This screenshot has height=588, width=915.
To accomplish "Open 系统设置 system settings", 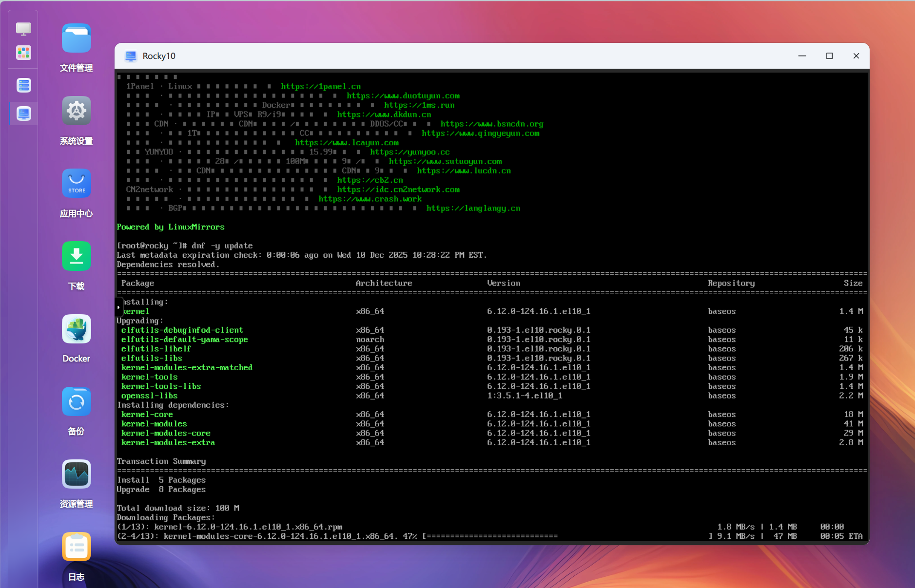I will [x=77, y=111].
